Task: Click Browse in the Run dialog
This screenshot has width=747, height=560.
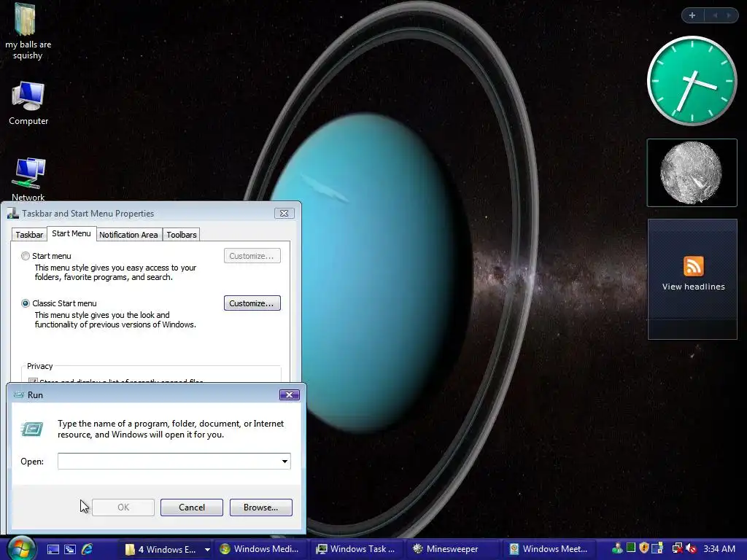Action: (x=260, y=507)
